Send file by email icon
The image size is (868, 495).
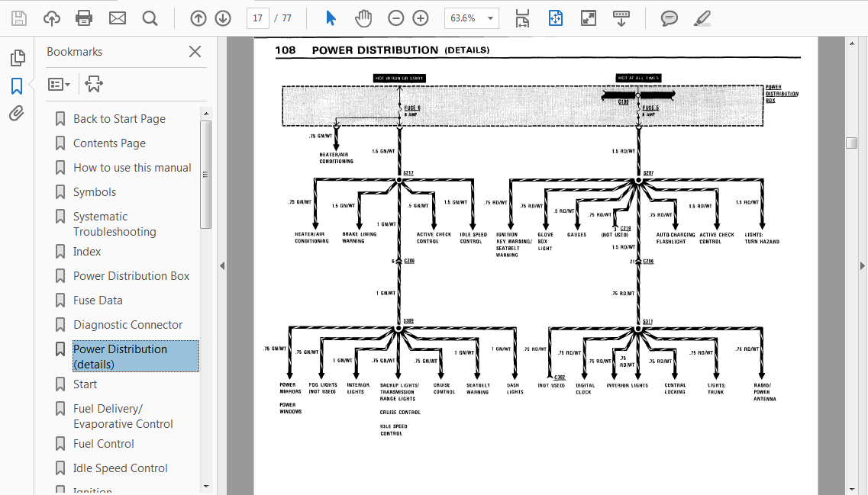click(x=118, y=18)
